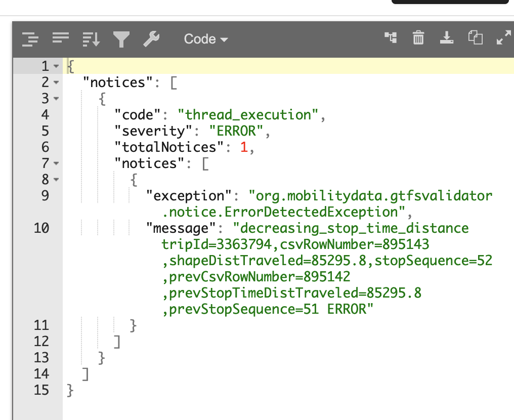Click the text prevCsvRowNumber=895142

pos(260,277)
